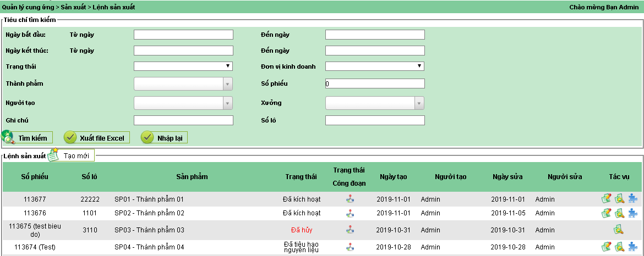The width and height of the screenshot is (644, 256).
Task: Click the Người sửa column header
Action: pyautogui.click(x=565, y=177)
